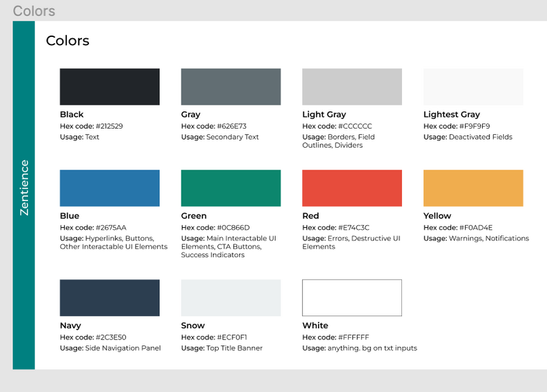The height and width of the screenshot is (392, 547).
Task: Click the Yellow swatch name label
Action: point(437,215)
